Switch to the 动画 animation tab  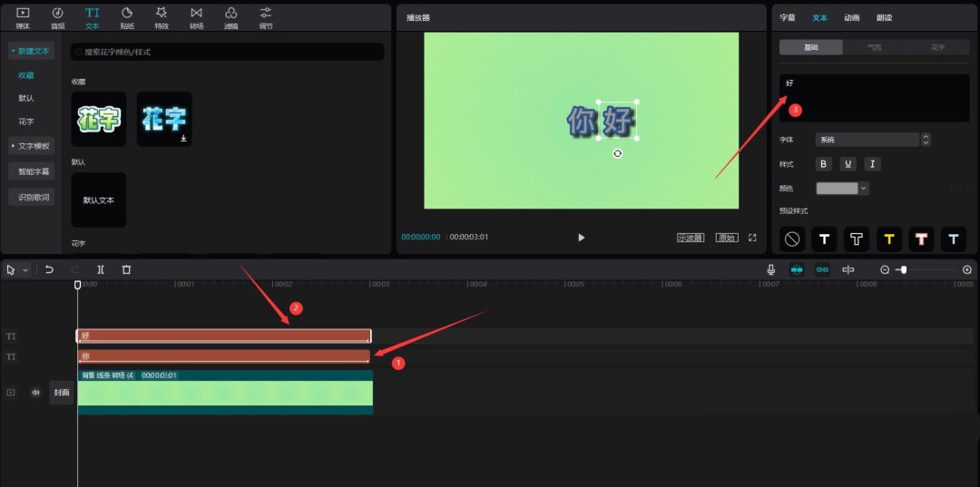(x=851, y=17)
